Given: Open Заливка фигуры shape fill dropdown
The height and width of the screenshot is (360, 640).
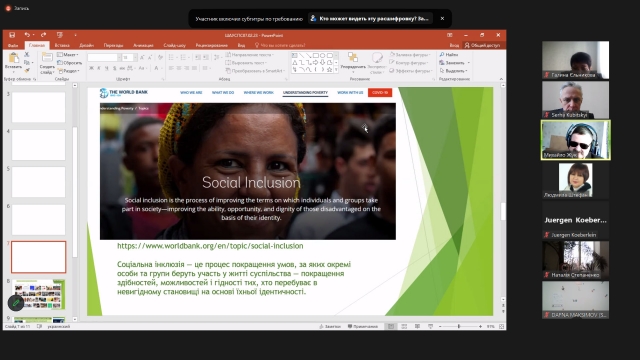Looking at the screenshot, I should click(x=410, y=54).
